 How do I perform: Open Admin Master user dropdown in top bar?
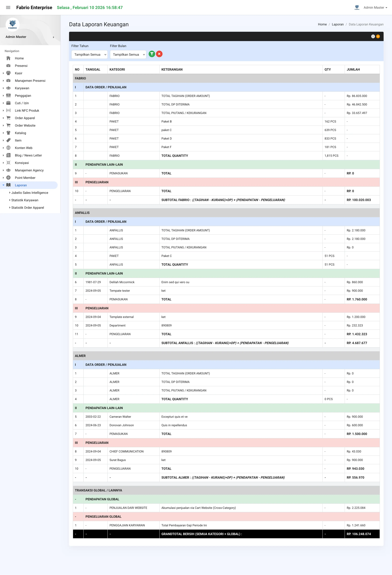(x=375, y=8)
